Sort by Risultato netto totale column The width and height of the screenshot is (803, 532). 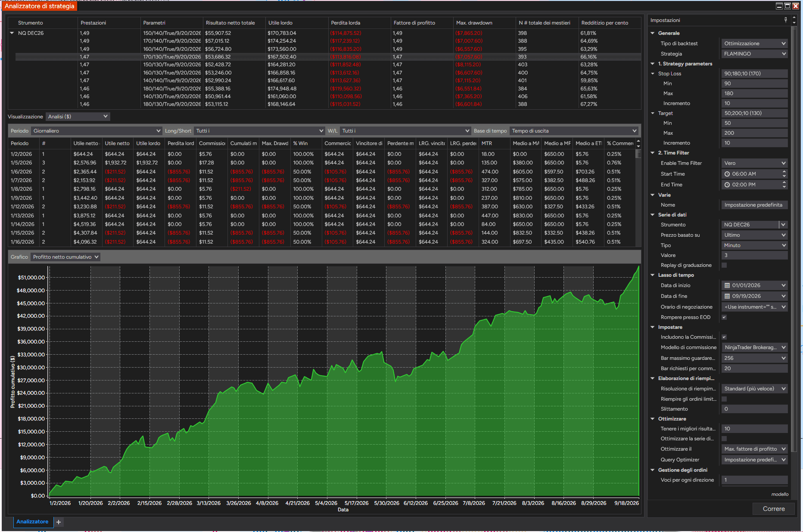pos(234,23)
